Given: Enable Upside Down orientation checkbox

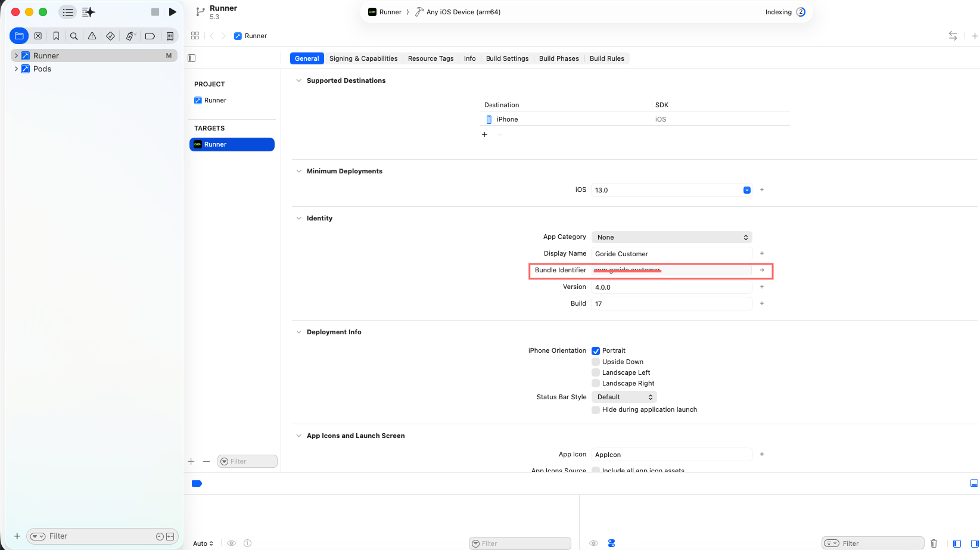Looking at the screenshot, I should (596, 362).
